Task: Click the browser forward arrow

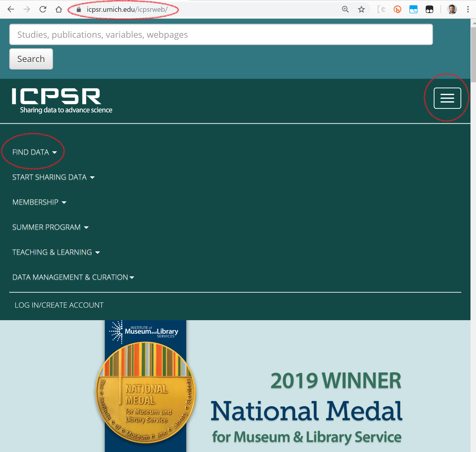Action: (x=27, y=10)
